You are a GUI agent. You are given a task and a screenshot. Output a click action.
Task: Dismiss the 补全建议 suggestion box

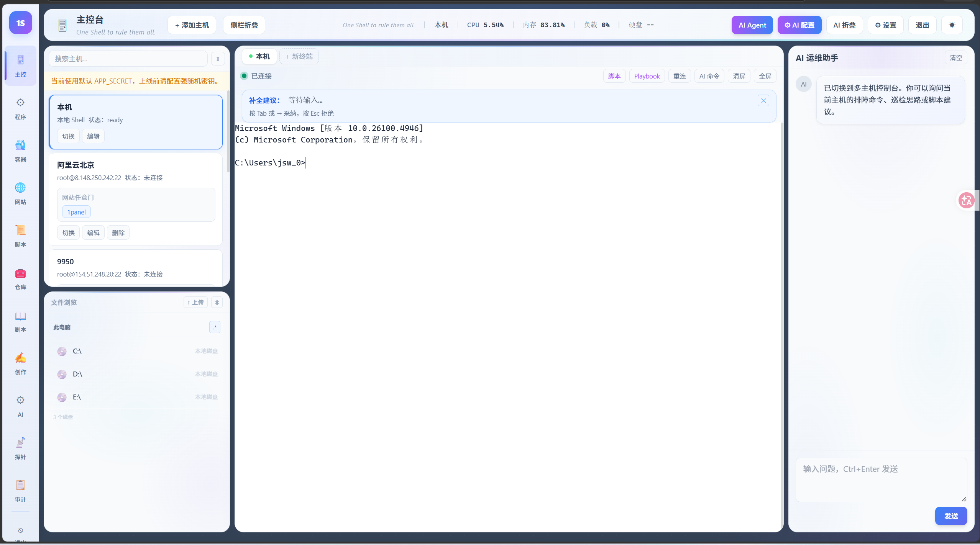(763, 100)
